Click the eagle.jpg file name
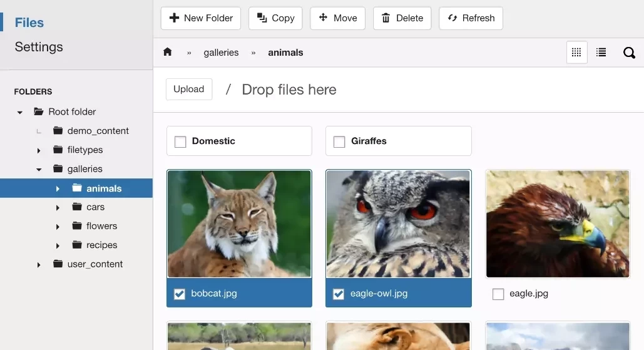The width and height of the screenshot is (644, 350). click(529, 293)
